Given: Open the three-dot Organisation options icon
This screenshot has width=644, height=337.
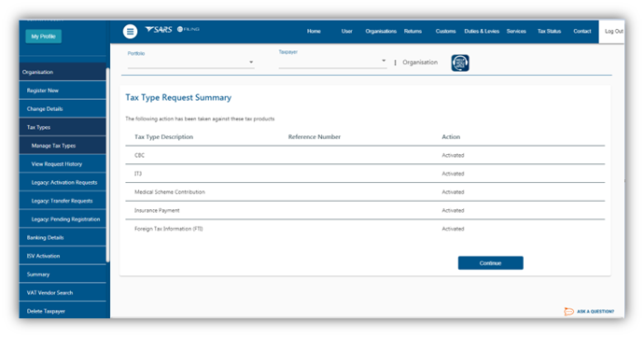Looking at the screenshot, I should coord(395,63).
